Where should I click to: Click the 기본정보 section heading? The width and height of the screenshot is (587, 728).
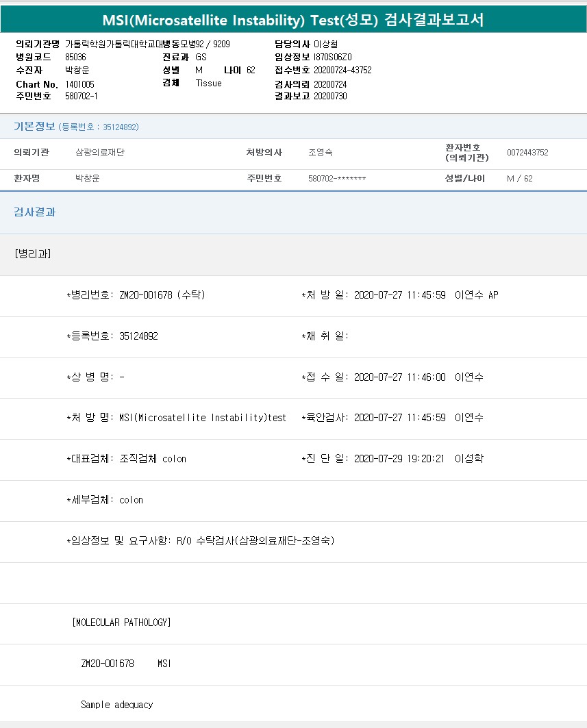(x=34, y=126)
